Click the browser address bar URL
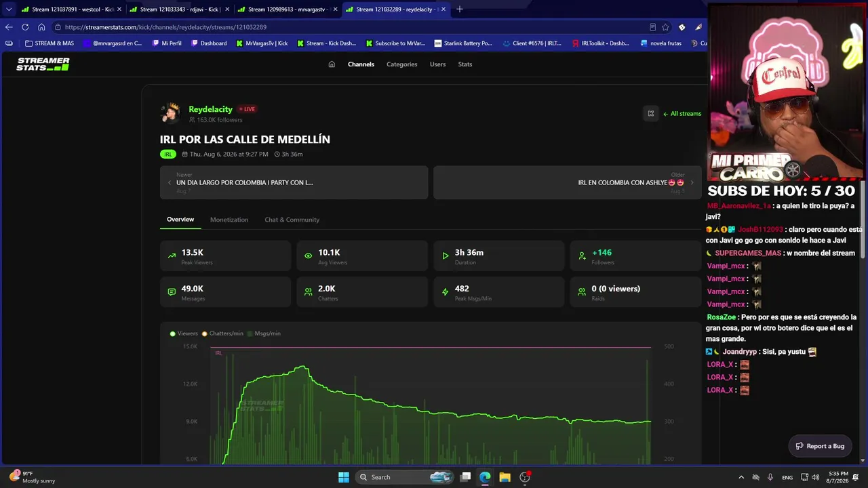 [165, 27]
